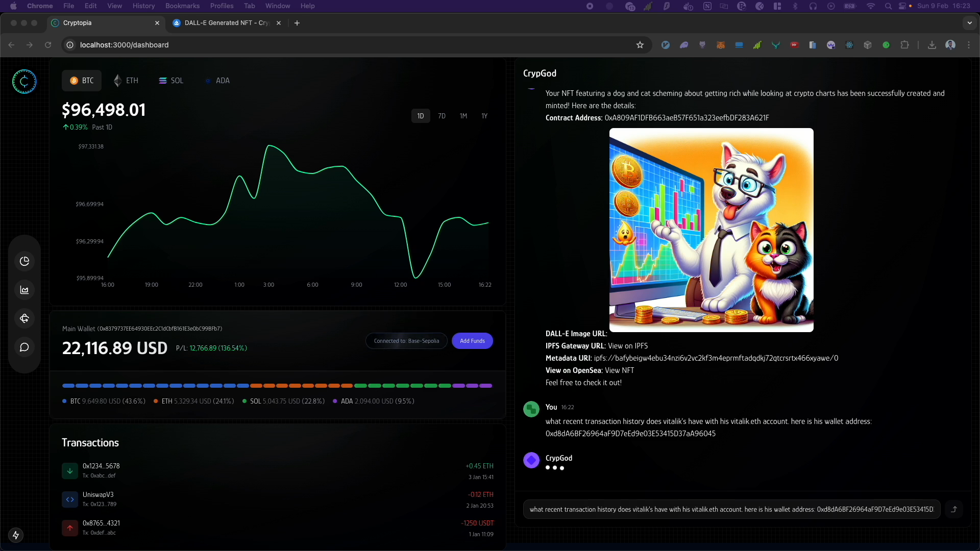Click the UniswapV3 transaction row name
This screenshot has width=980, height=551.
click(x=98, y=495)
